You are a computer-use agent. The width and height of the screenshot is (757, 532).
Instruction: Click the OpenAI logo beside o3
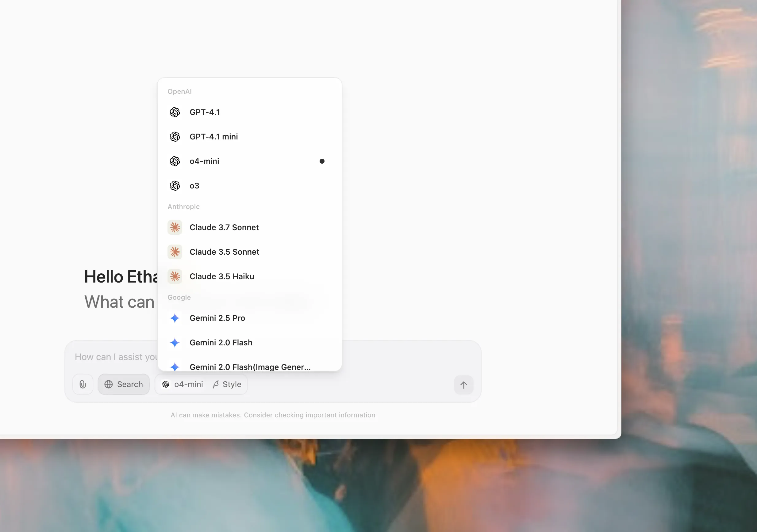pos(175,186)
